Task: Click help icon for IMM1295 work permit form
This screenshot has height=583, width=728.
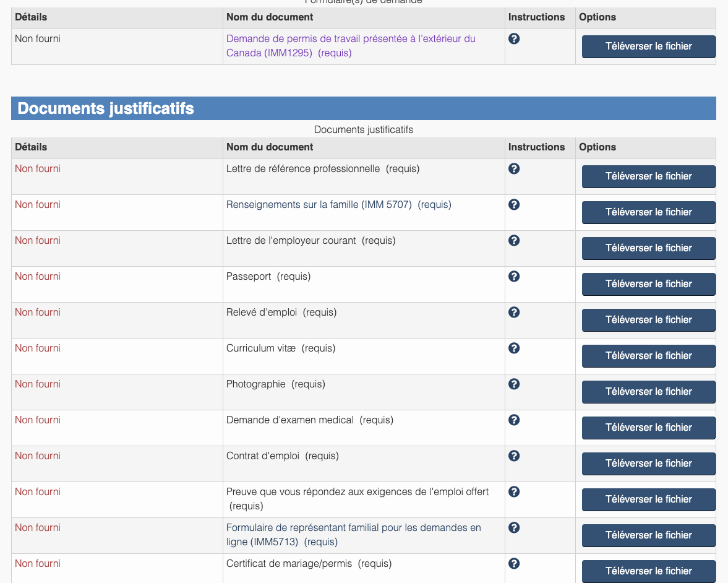Action: point(514,39)
